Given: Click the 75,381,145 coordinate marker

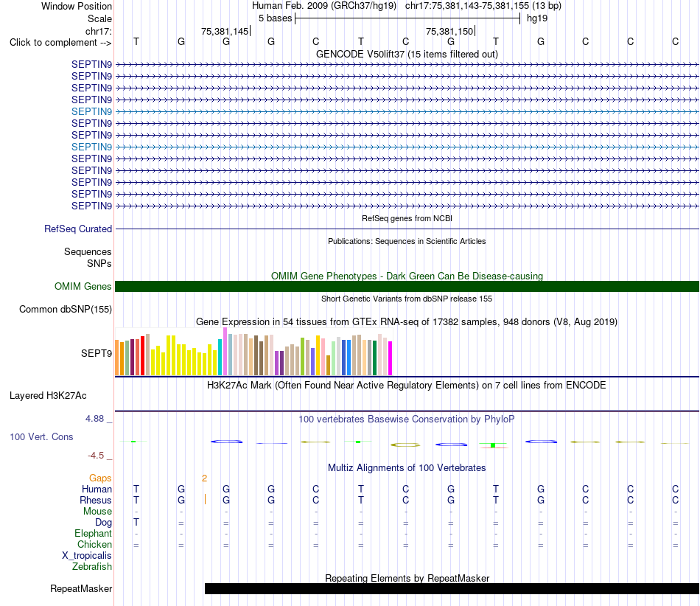Looking at the screenshot, I should click(225, 31).
